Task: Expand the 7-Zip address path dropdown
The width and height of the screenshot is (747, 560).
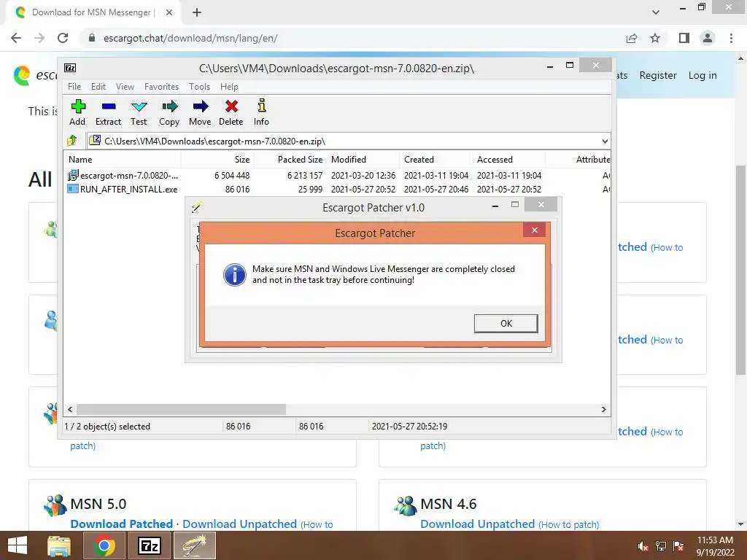Action: 605,141
